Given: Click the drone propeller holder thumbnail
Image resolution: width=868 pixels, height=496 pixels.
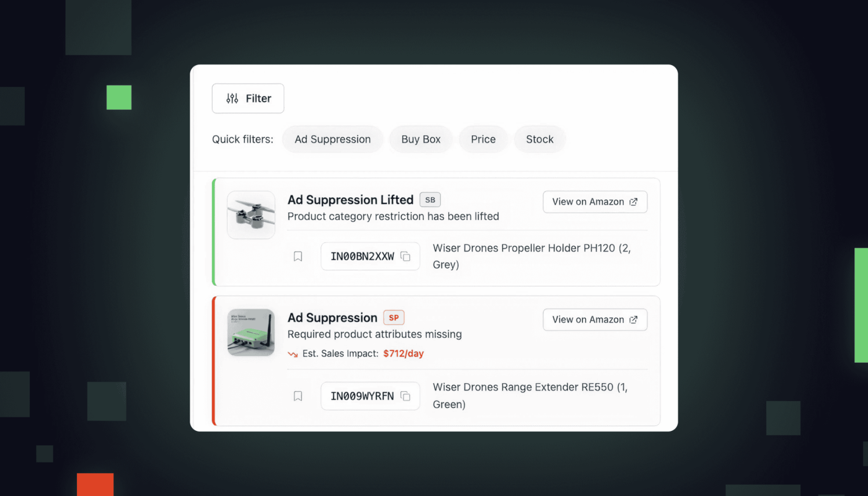Looking at the screenshot, I should 251,215.
